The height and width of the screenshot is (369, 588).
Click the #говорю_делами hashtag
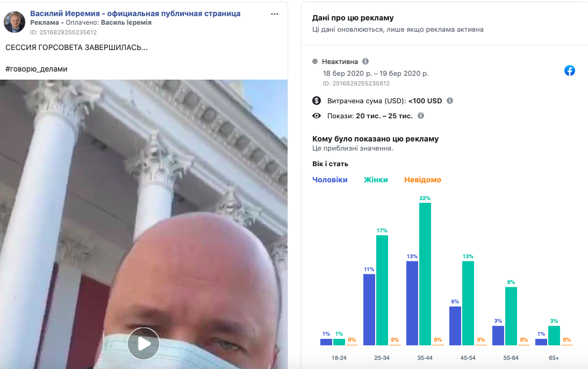coord(37,69)
